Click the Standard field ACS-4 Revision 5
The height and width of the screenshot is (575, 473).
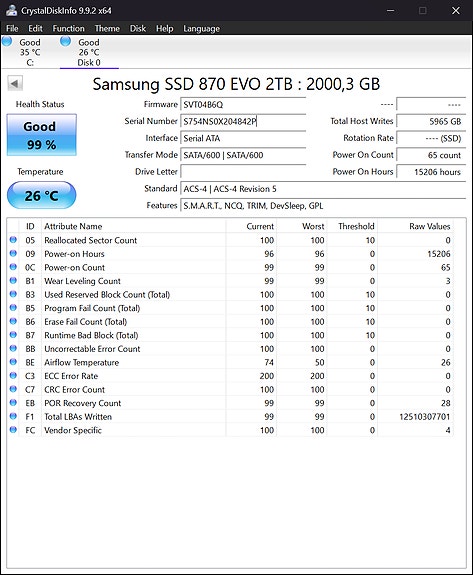pyautogui.click(x=323, y=189)
